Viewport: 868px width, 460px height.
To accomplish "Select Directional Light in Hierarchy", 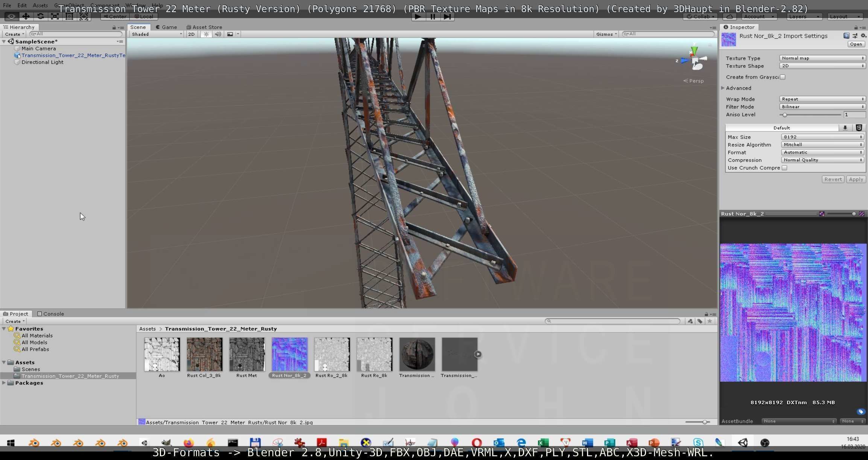I will tap(42, 62).
